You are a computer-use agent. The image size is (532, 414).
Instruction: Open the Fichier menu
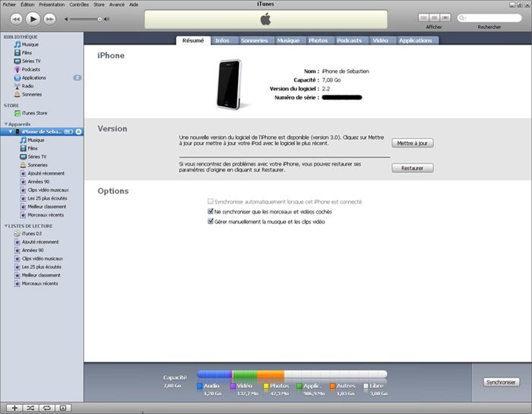click(9, 5)
